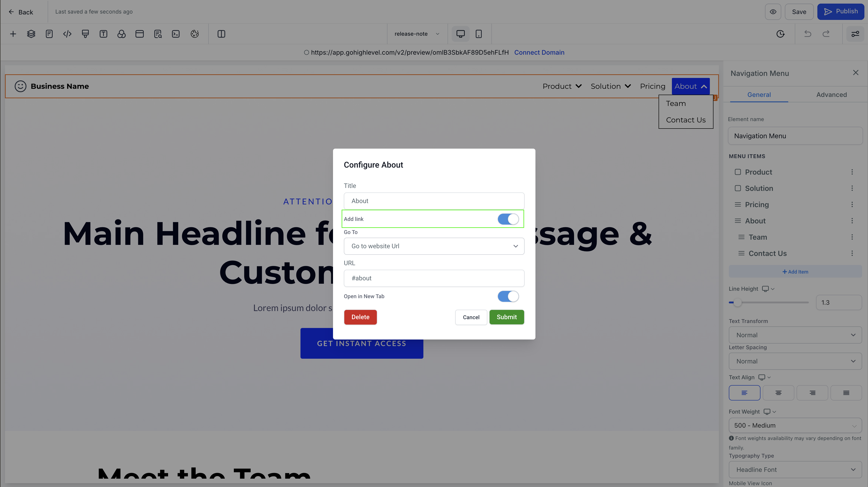Toggle the Add link switch
This screenshot has width=868, height=487.
click(508, 219)
